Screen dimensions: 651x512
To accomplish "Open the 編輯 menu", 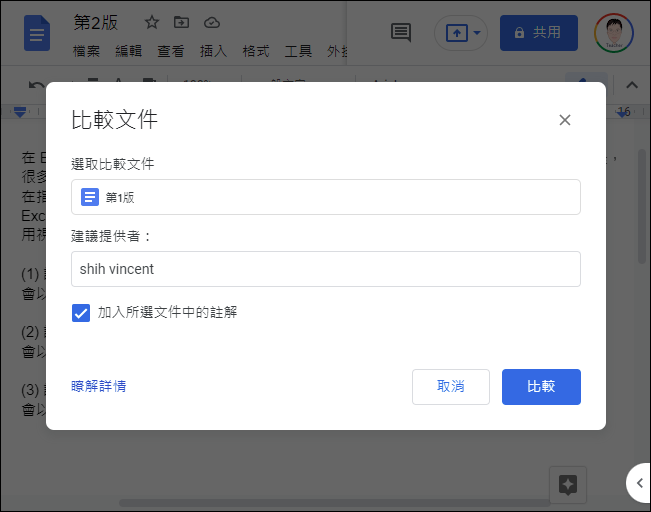I will (x=129, y=51).
